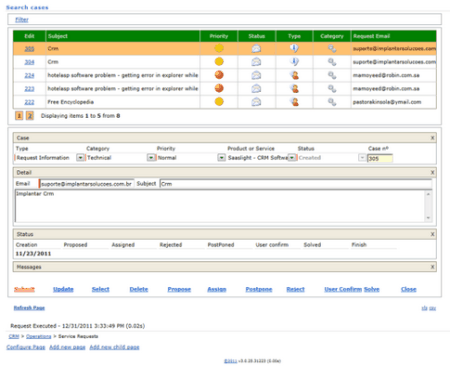This screenshot has height=366, width=450.
Task: Go to results page 1
Action: pyautogui.click(x=19, y=116)
